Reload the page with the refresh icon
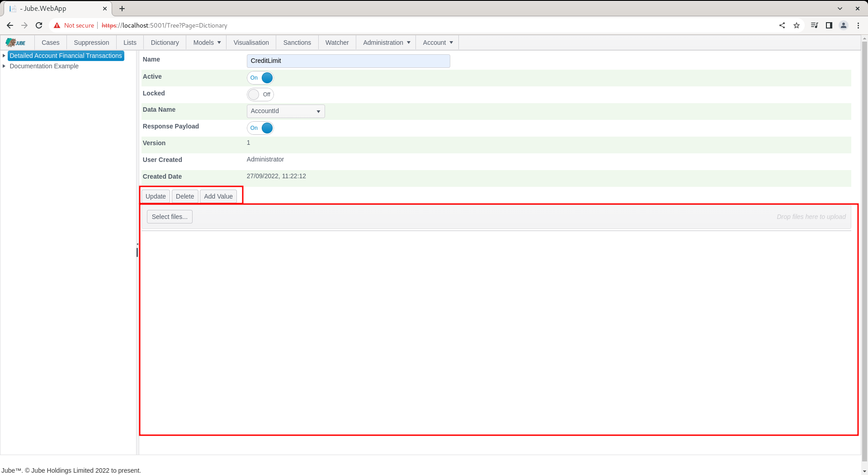868x475 pixels. click(x=39, y=25)
